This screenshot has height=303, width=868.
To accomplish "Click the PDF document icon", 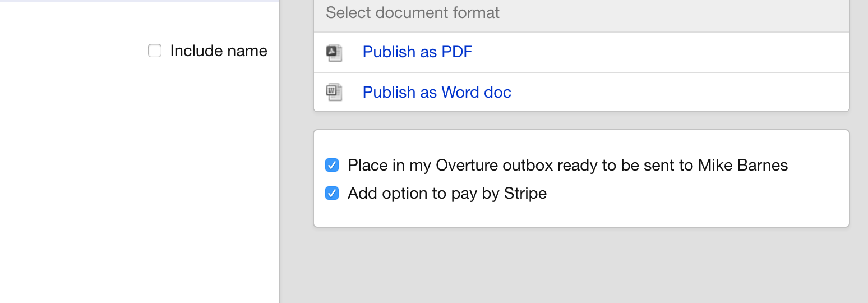I will tap(334, 52).
